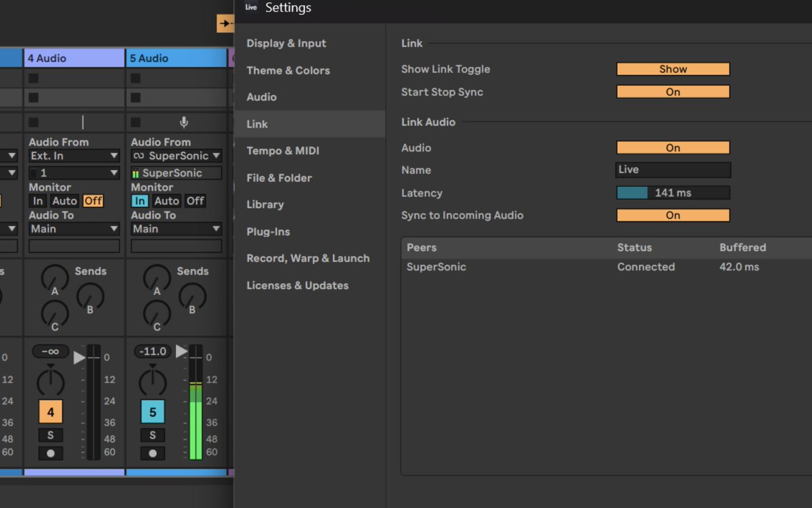The height and width of the screenshot is (508, 812).
Task: Adjust Send A knob on 5 Audio
Action: click(x=157, y=277)
